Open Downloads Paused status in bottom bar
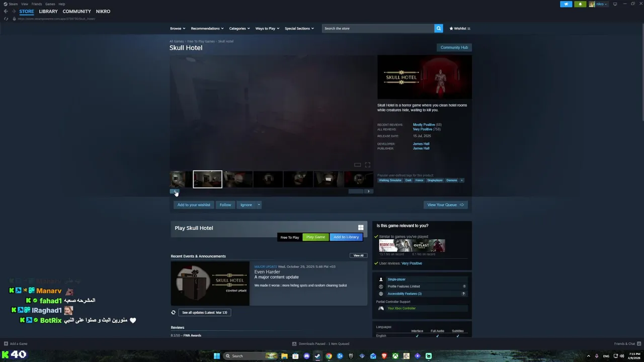This screenshot has width=644, height=362. tap(320, 344)
